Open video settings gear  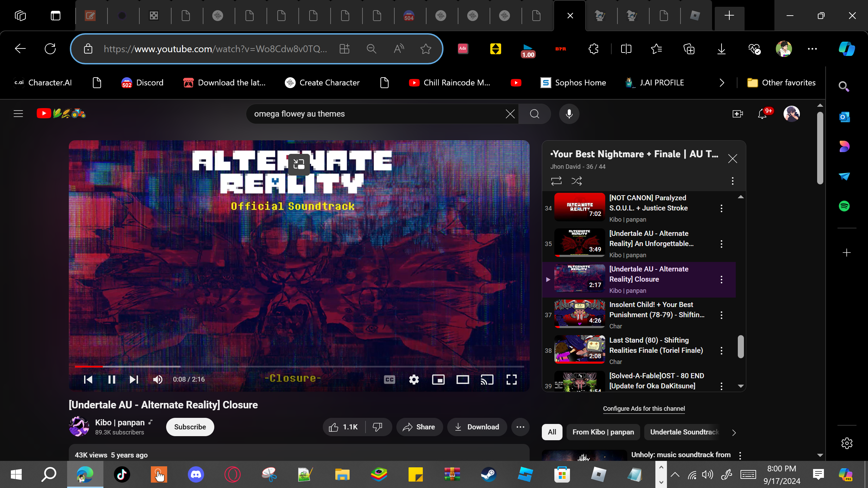click(x=414, y=380)
